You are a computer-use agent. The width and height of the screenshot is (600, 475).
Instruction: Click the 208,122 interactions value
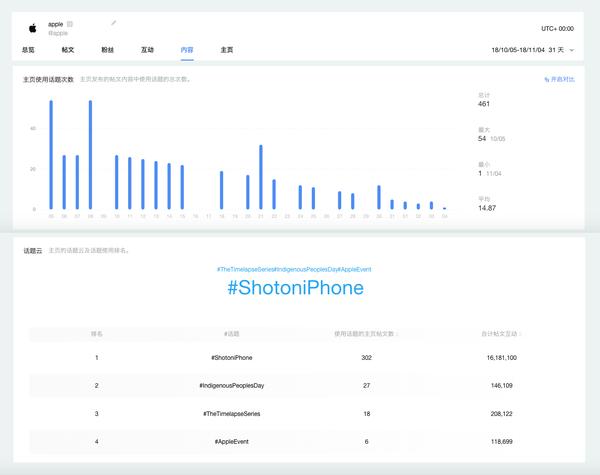pyautogui.click(x=501, y=414)
